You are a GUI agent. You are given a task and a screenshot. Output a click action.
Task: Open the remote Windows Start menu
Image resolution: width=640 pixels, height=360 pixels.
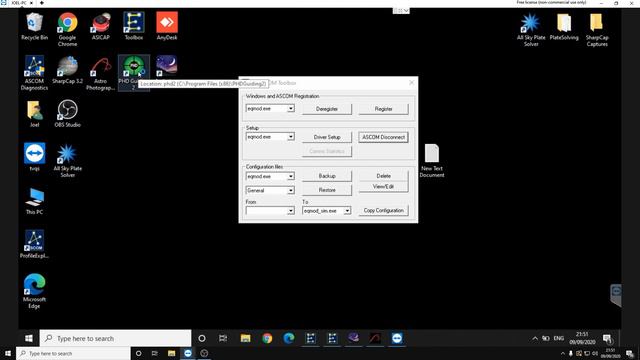coord(29,338)
